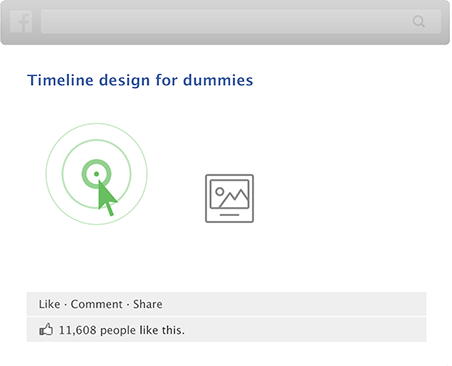The width and height of the screenshot is (452, 366).
Task: Click the outermost thin green ring
Action: 96,124
